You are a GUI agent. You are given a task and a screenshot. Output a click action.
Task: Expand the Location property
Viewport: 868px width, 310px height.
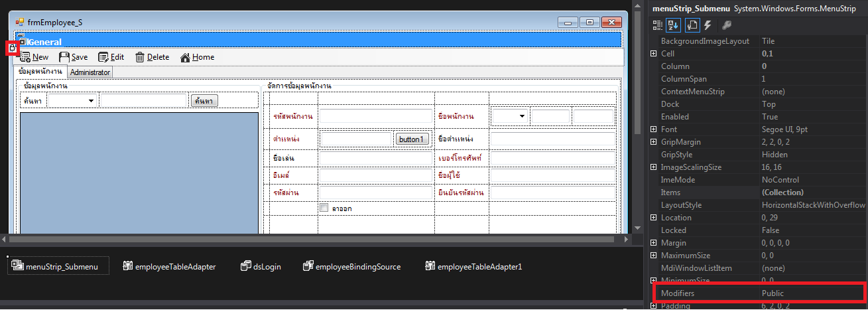point(654,218)
